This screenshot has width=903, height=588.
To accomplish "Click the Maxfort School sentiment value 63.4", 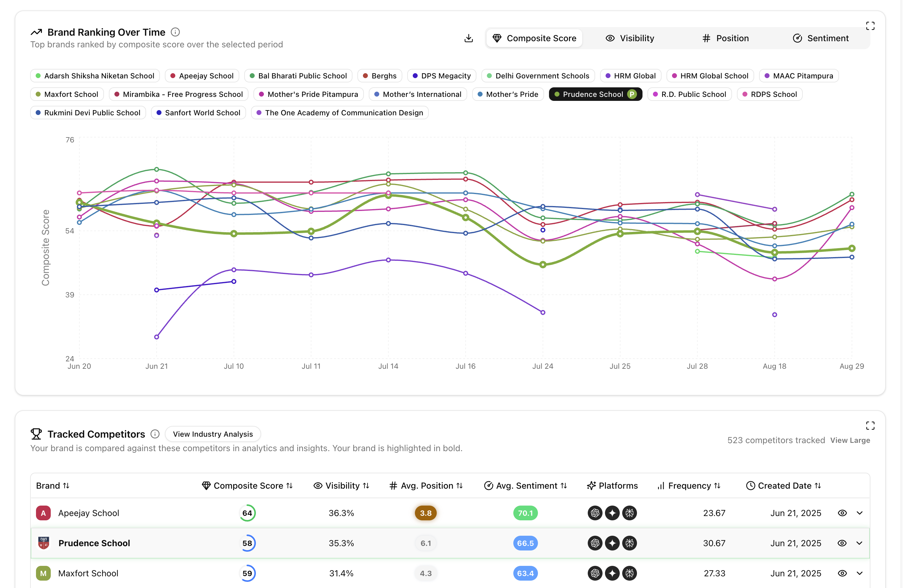I will tap(526, 573).
